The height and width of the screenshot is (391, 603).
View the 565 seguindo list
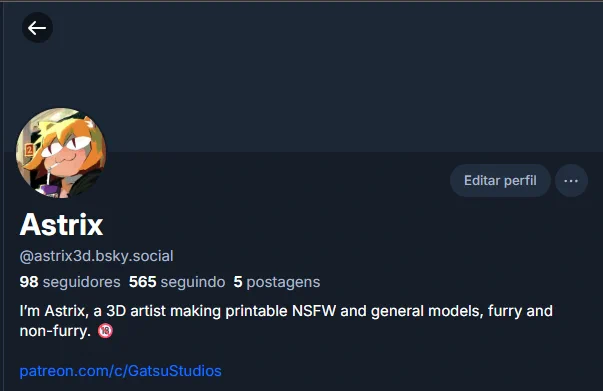[177, 282]
